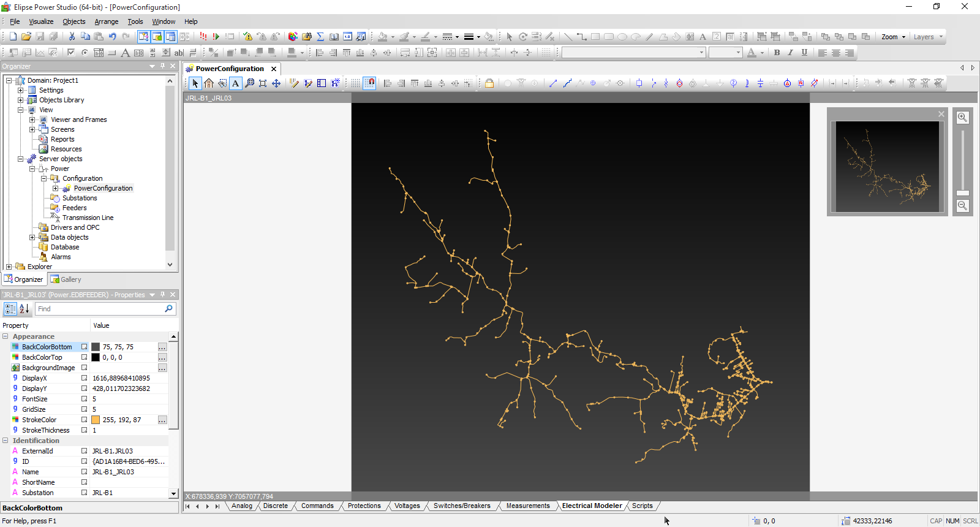Screen dimensions: 980x527
Task: Toggle BackColorTop link checkbox
Action: pyautogui.click(x=85, y=357)
